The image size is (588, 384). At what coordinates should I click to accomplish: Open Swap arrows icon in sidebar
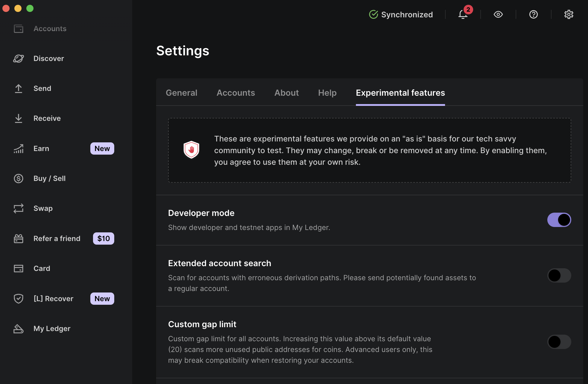point(19,208)
